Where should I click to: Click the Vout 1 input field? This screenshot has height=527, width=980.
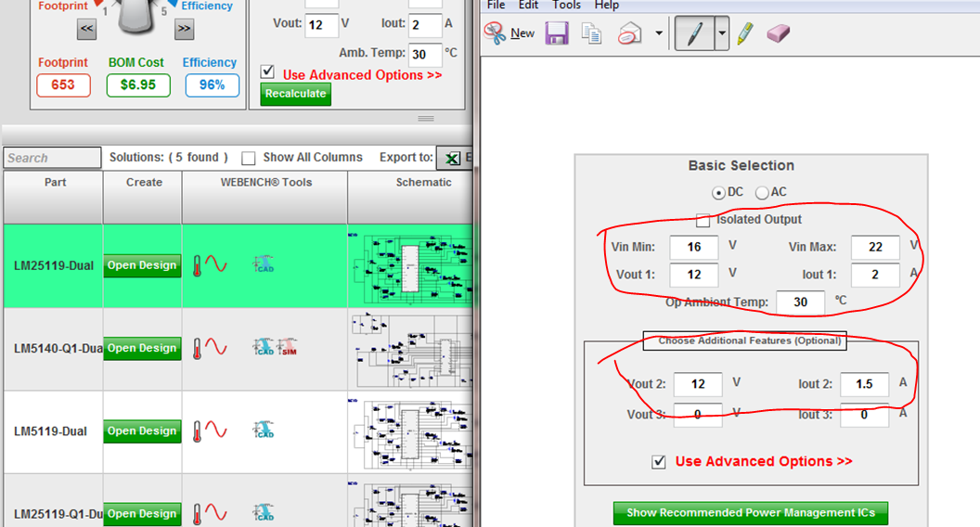[694, 275]
